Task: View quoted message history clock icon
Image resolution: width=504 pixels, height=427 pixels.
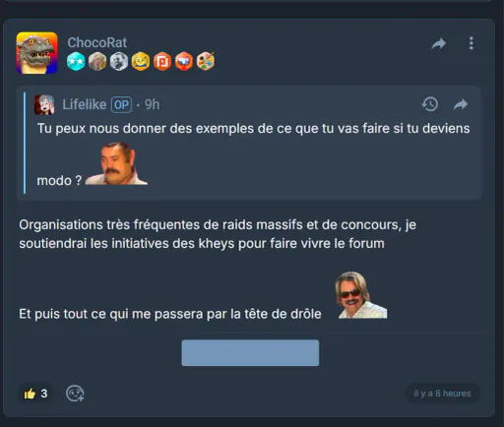Action: 429,104
